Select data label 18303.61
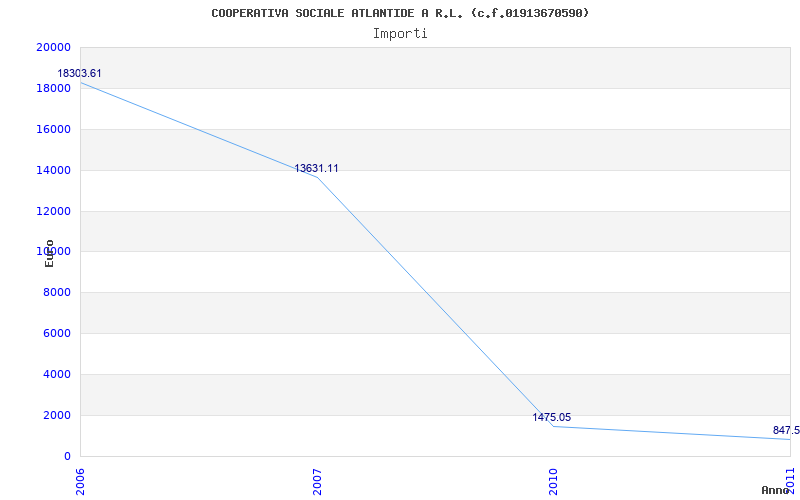Image resolution: width=800 pixels, height=500 pixels. (x=79, y=73)
